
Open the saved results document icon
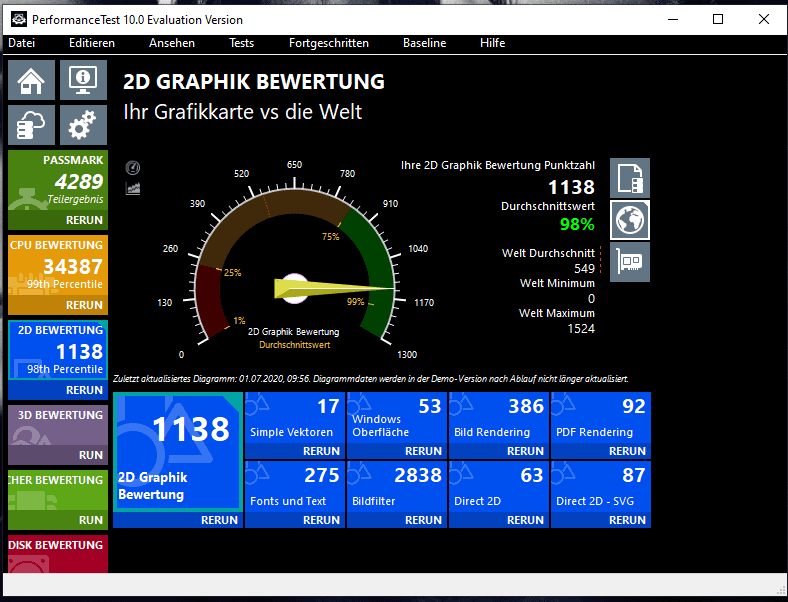(630, 178)
